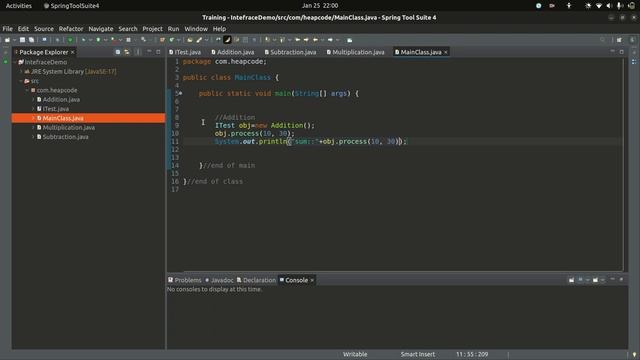This screenshot has height=360, width=640.
Task: Switch to the Subtraction.java editor tab
Action: click(290, 52)
